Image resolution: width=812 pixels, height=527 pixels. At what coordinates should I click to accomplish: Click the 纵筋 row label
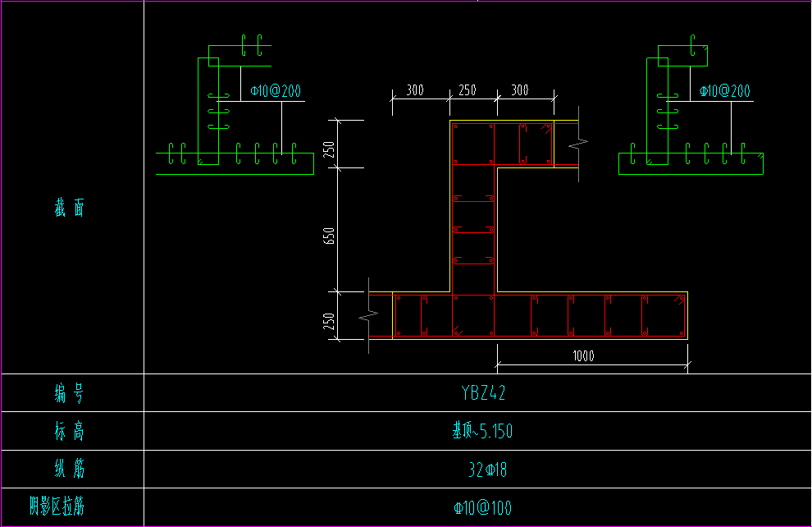pyautogui.click(x=70, y=469)
